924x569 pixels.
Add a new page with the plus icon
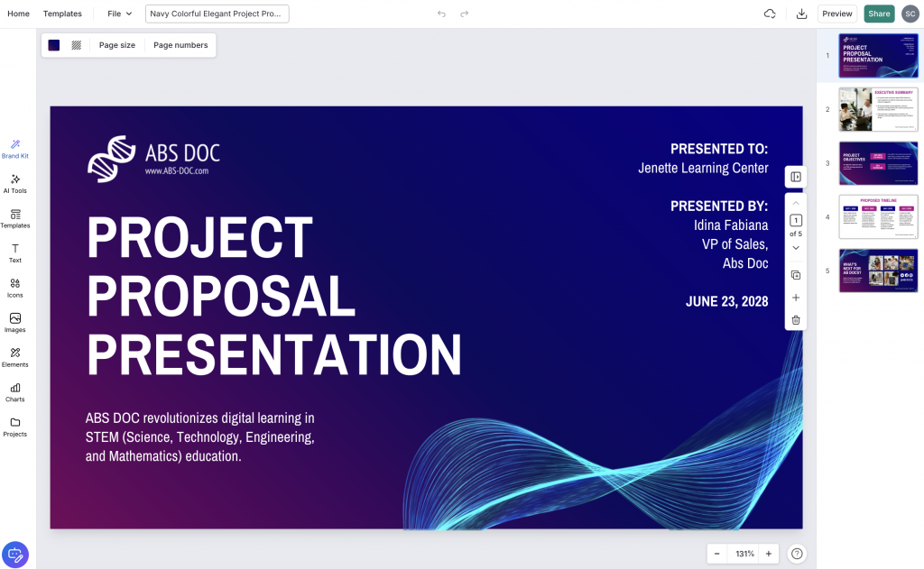pyautogui.click(x=794, y=298)
